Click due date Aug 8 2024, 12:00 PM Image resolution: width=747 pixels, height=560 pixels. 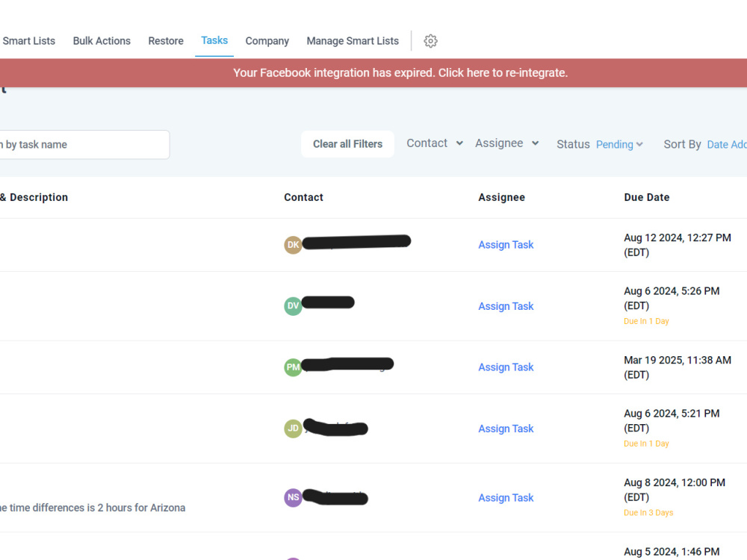coord(675,490)
